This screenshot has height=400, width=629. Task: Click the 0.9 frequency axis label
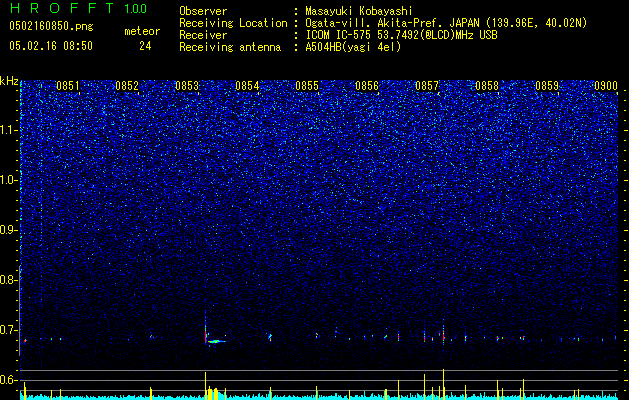coord(8,230)
